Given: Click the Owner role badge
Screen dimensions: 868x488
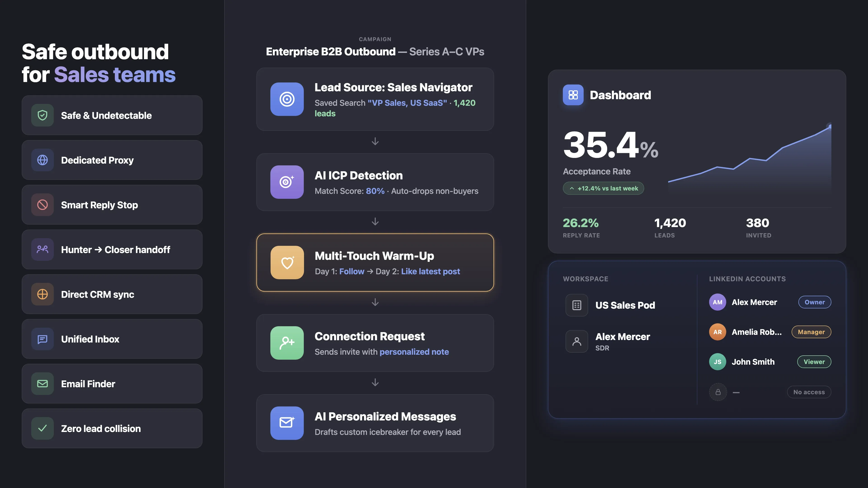Looking at the screenshot, I should pos(815,303).
